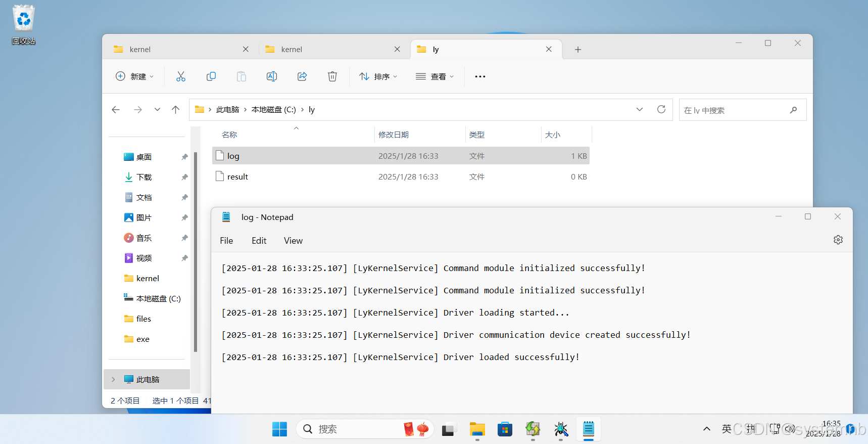Open the File menu in Notepad
Viewport: 868px width, 444px height.
226,241
